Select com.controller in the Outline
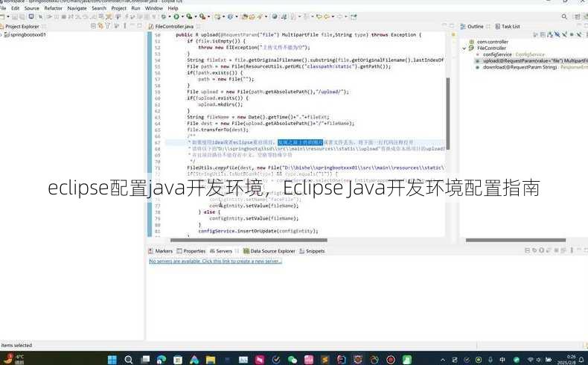This screenshot has width=588, height=365. [x=489, y=42]
